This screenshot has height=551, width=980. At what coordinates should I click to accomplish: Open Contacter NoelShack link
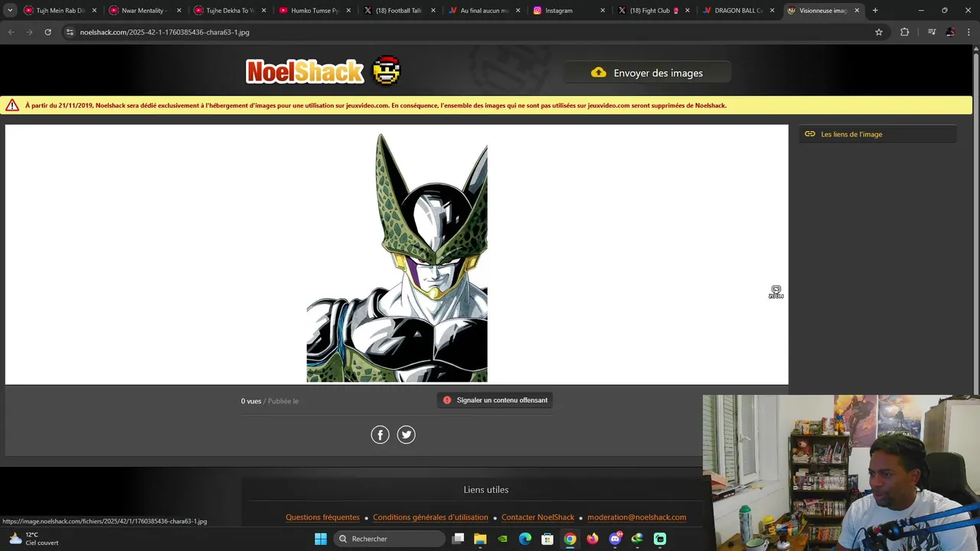pos(537,517)
